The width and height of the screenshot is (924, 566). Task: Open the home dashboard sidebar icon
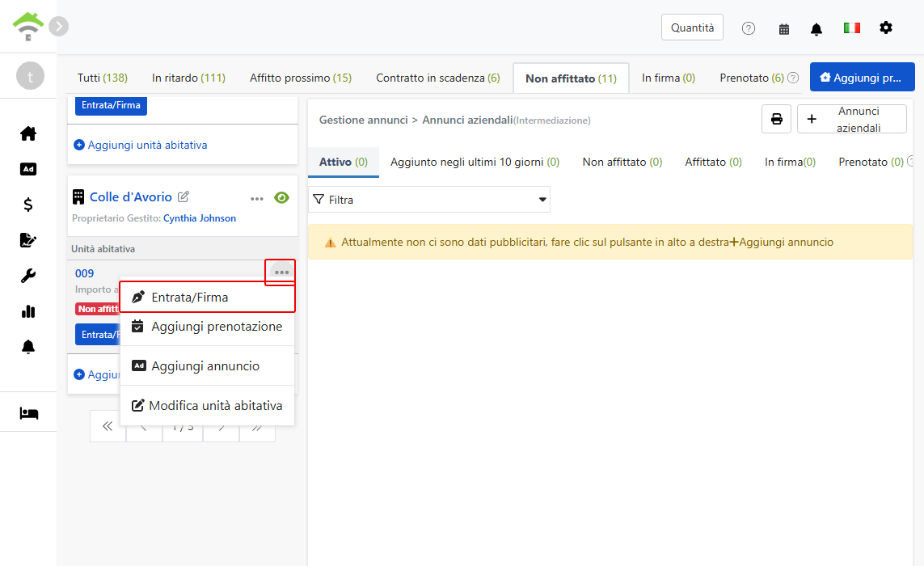(x=27, y=134)
